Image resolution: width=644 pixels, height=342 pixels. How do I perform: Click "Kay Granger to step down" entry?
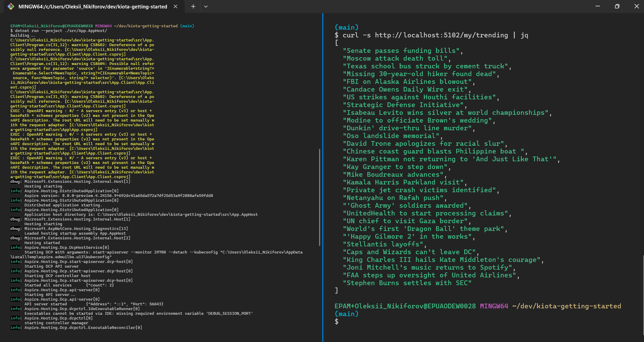click(x=397, y=167)
